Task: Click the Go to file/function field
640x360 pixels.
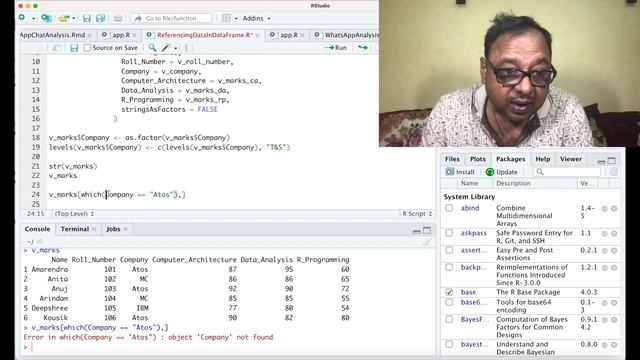Action: click(x=171, y=18)
